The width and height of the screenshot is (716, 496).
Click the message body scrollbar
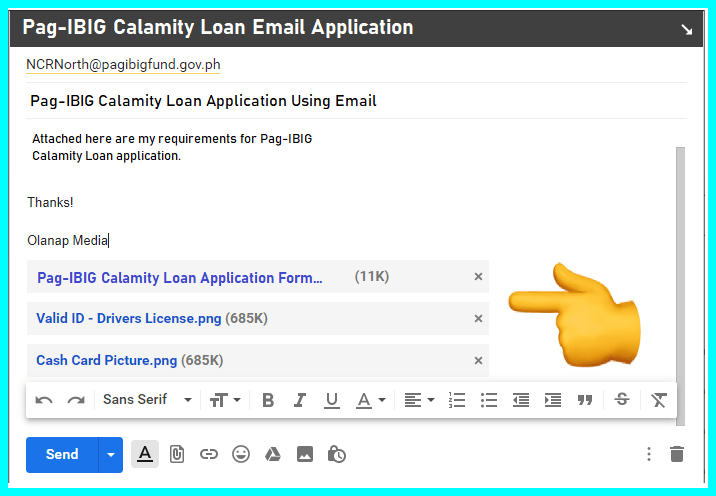point(680,286)
